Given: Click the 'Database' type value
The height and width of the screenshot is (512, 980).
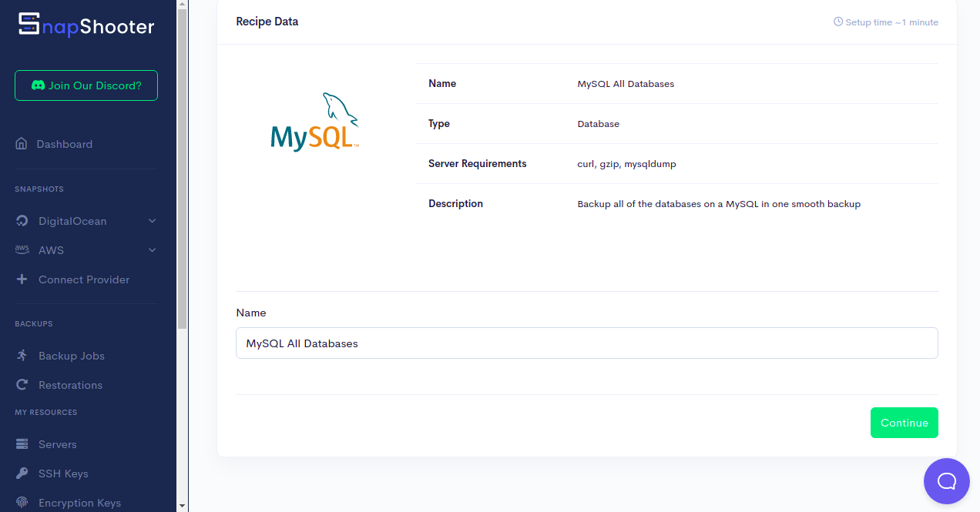Looking at the screenshot, I should click(598, 124).
